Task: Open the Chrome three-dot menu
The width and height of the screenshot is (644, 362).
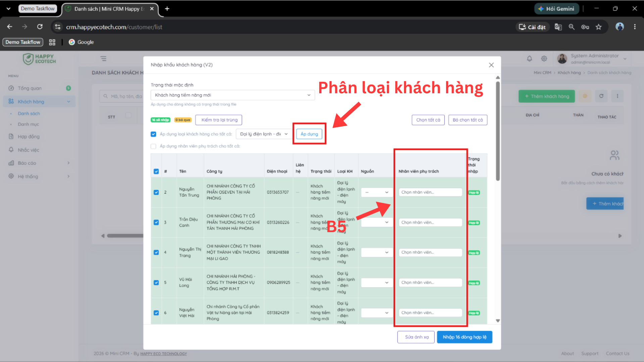Action: coord(635,27)
